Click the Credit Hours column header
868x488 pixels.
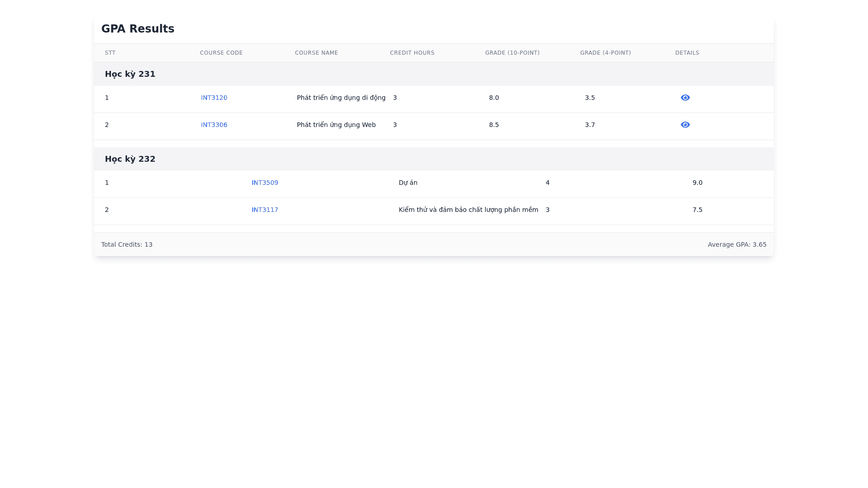412,53
